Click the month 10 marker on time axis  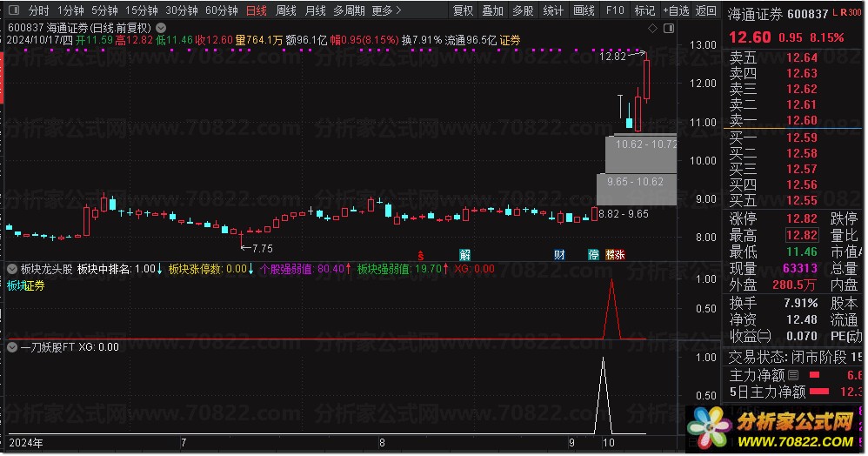pos(609,443)
